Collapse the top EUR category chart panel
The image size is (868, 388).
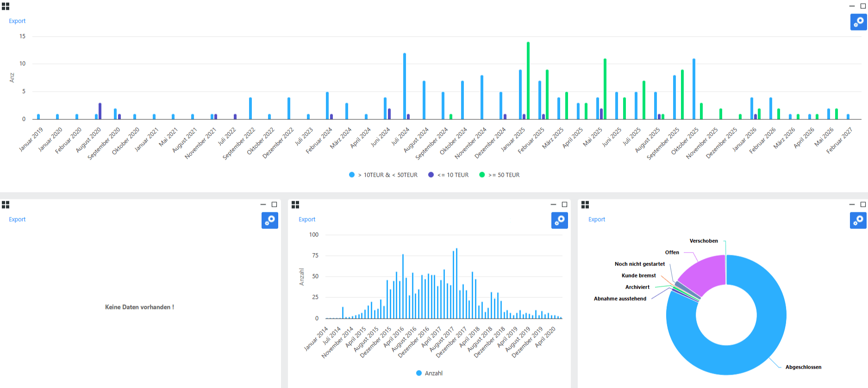[x=852, y=6]
